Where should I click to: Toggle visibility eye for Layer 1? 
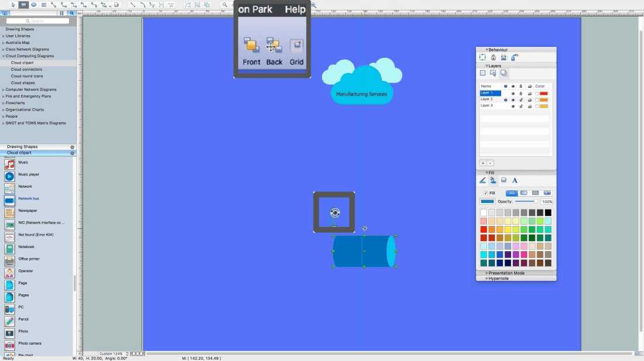513,94
